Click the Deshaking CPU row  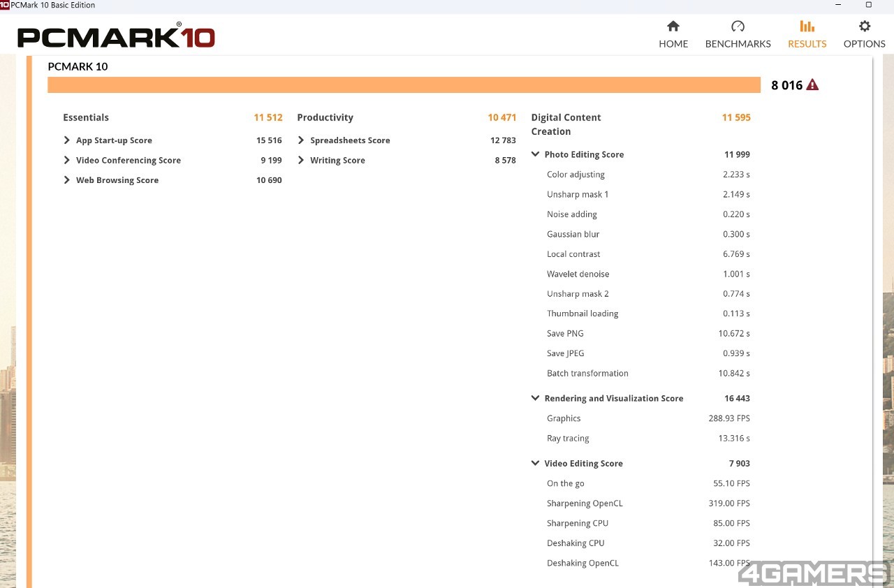point(648,543)
